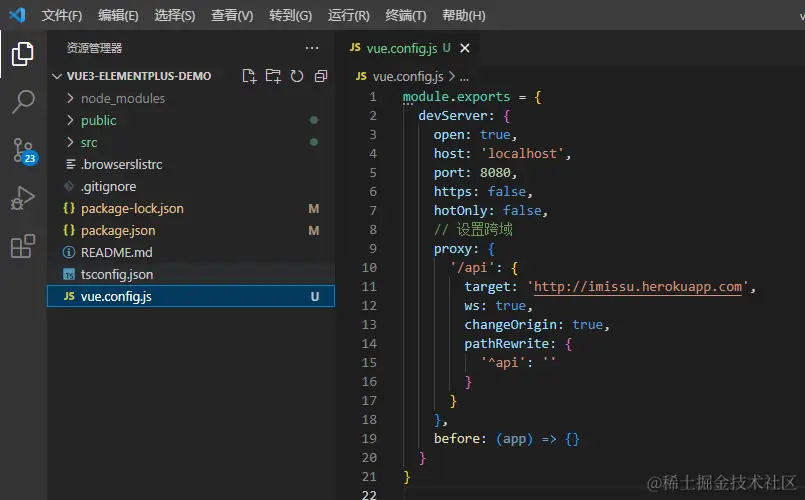Open the Run and Debug view
Screen dimensions: 805x500
[23, 198]
